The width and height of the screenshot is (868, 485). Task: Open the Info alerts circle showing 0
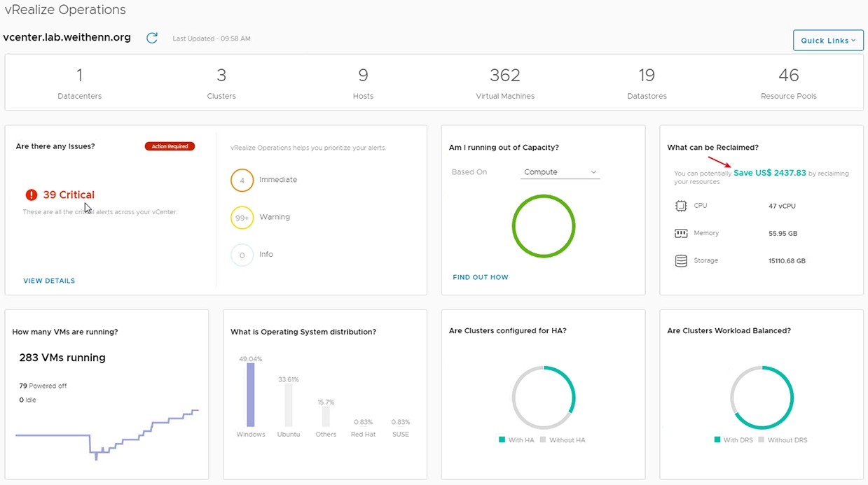(x=242, y=255)
